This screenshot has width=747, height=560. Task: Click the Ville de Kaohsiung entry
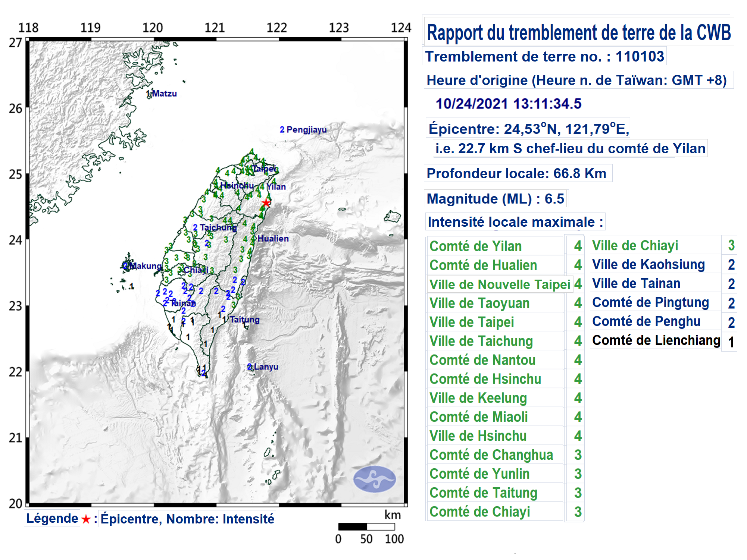648,265
